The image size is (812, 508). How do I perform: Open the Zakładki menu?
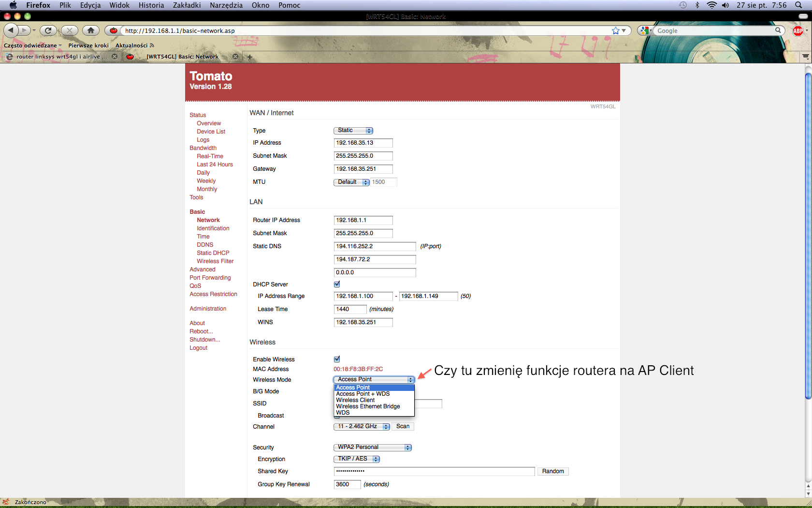point(187,5)
